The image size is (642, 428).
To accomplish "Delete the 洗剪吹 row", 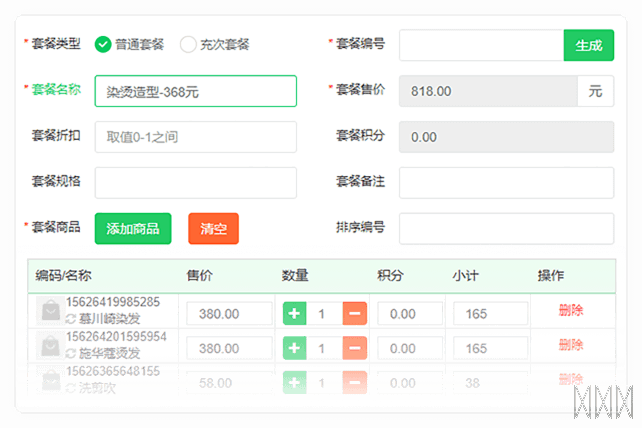I will tap(571, 379).
